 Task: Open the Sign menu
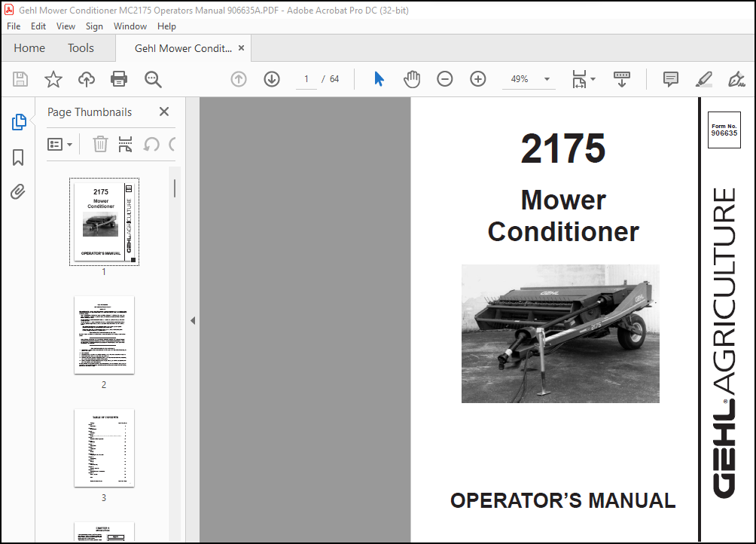click(x=94, y=26)
